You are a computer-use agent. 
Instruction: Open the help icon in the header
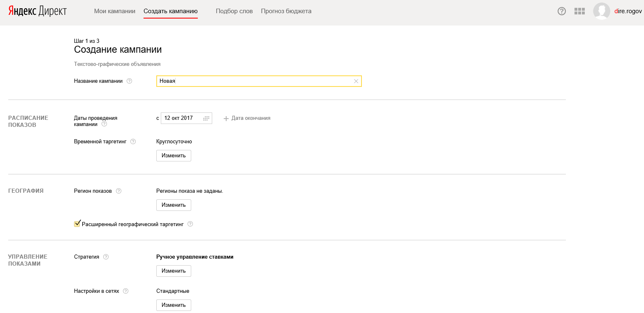click(x=562, y=11)
